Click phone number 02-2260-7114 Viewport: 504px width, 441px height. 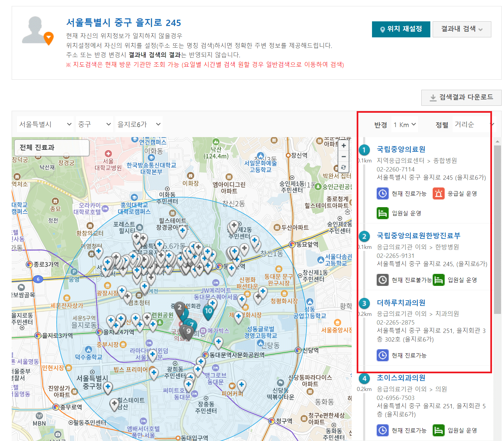[396, 169]
